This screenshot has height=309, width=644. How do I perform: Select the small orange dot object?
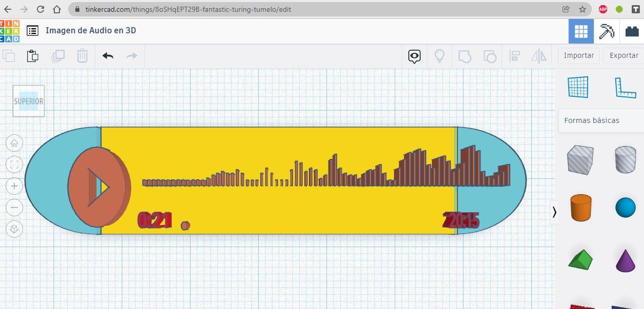(185, 225)
